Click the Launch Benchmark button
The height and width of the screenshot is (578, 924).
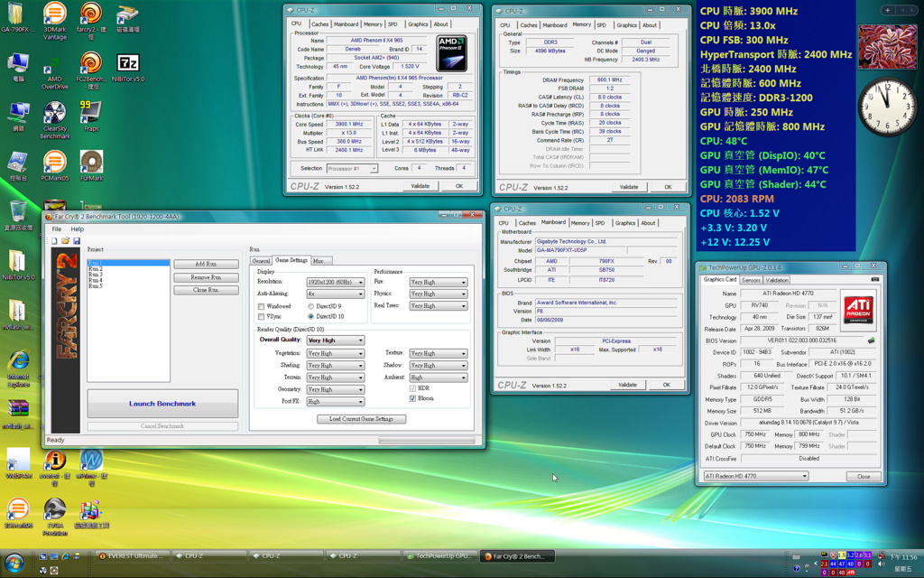pos(162,404)
